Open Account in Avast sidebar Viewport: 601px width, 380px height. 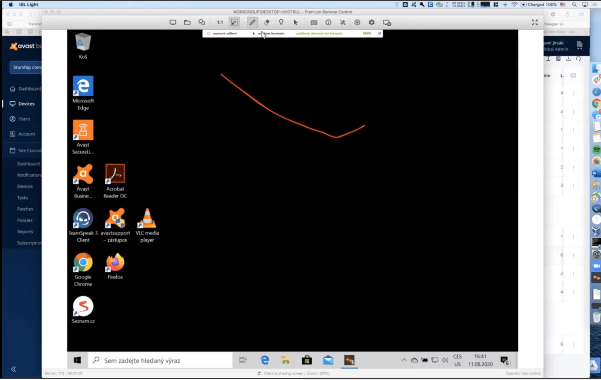22,134
